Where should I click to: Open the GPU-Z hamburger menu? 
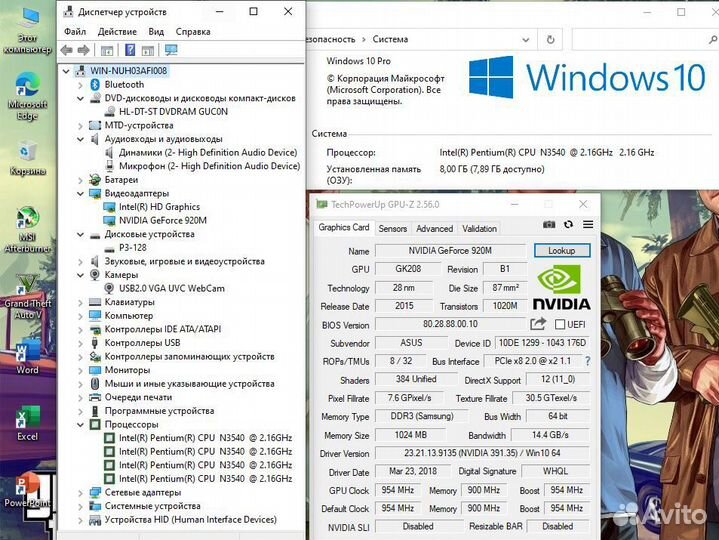coord(587,226)
